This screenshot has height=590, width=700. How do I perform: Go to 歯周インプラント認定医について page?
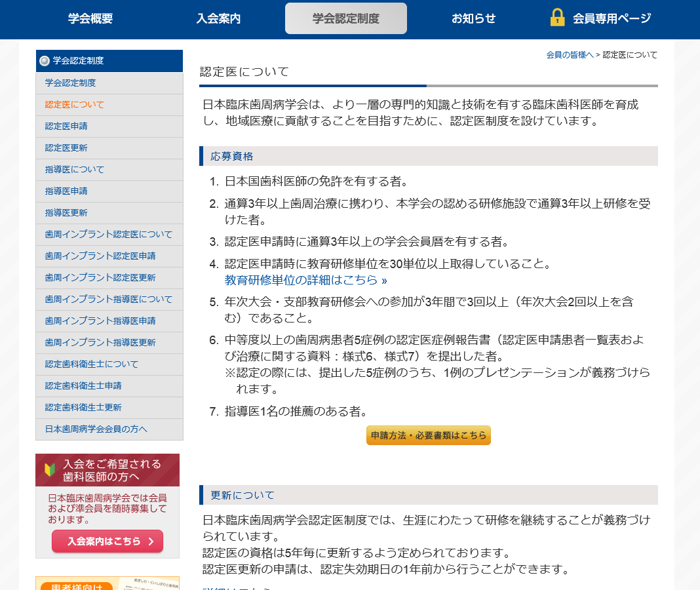click(109, 234)
